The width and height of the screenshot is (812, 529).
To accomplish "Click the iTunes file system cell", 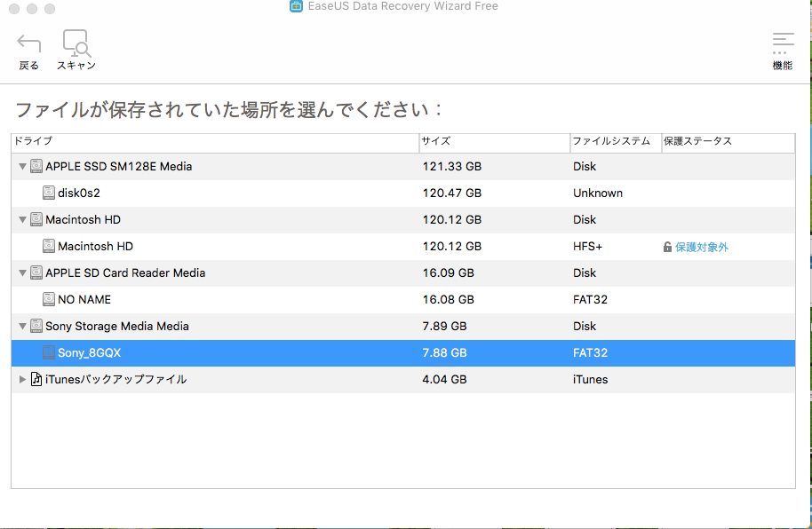I will click(x=591, y=379).
